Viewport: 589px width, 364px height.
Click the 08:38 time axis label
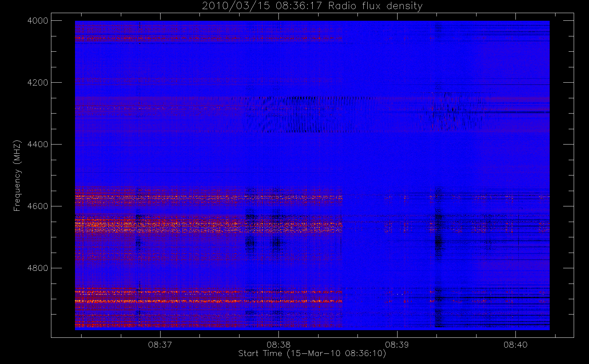pos(278,345)
